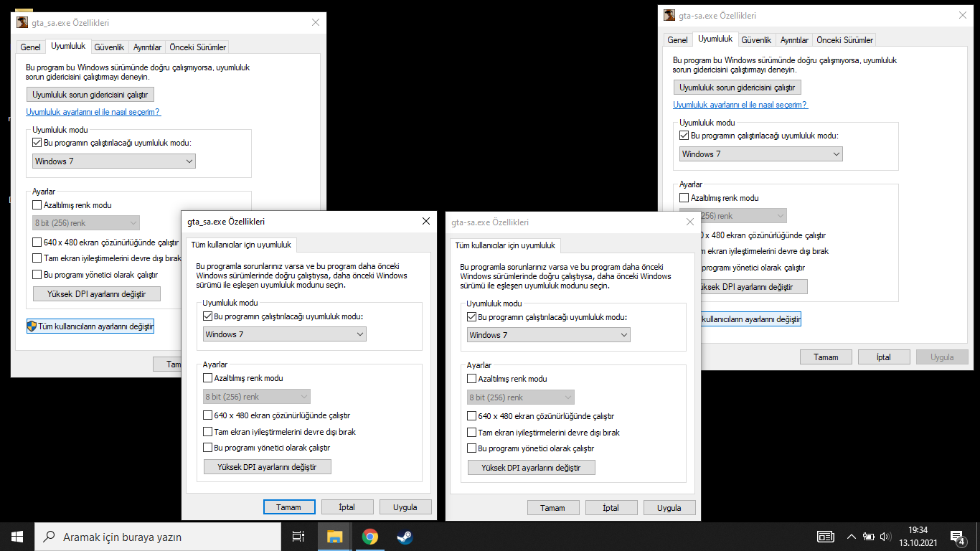
Task: Open Windows 7 dropdown in gta_sa.exe all-users dialog
Action: pyautogui.click(x=285, y=334)
